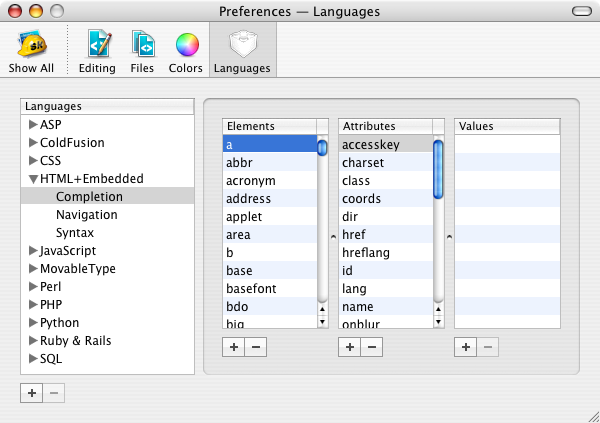Click the plus button under Elements list
This screenshot has width=600, height=423.
tap(233, 347)
